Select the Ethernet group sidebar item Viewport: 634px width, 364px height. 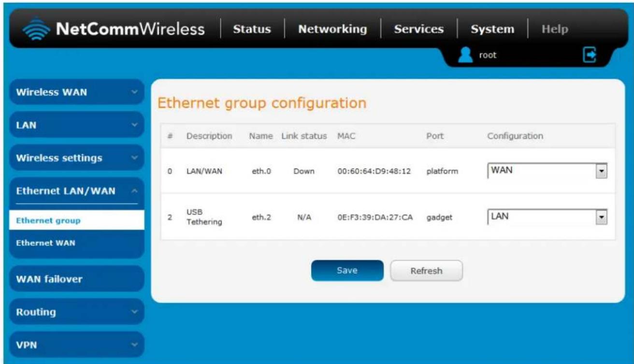(77, 221)
